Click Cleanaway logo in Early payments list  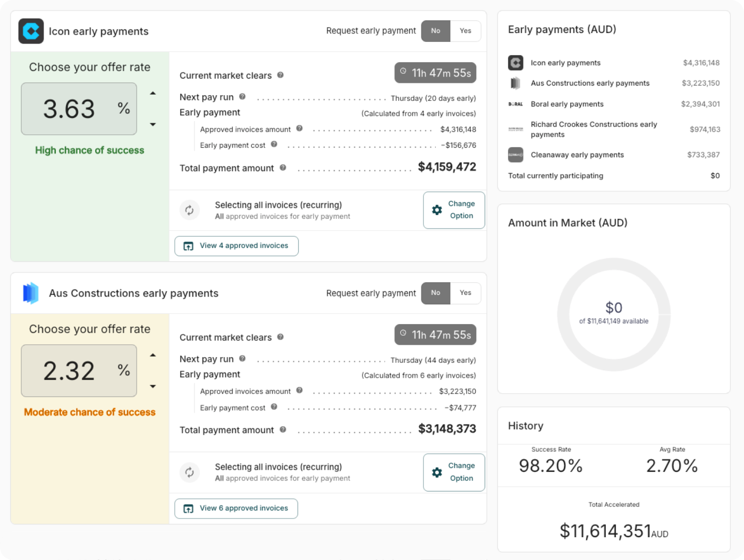(x=515, y=155)
